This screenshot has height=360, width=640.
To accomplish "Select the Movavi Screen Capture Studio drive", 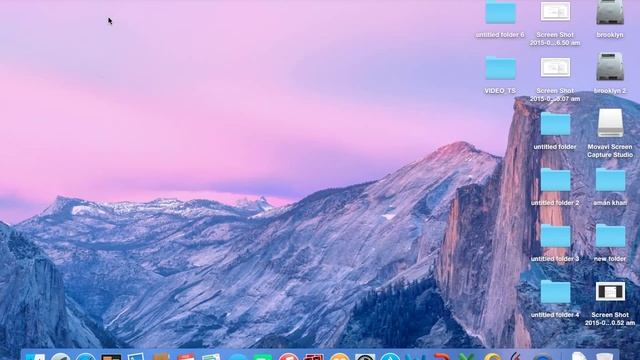I will click(610, 123).
